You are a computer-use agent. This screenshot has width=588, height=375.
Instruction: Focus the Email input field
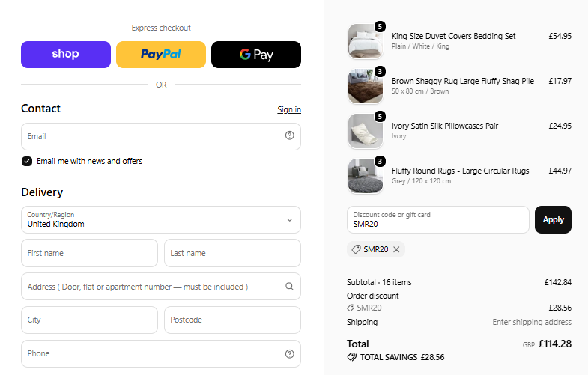coord(161,137)
